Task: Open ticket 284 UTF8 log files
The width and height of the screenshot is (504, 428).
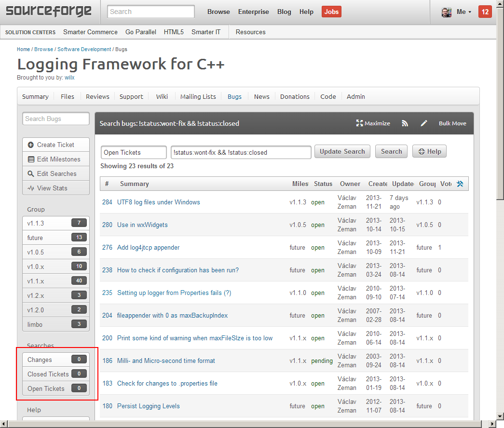Action: coord(158,202)
